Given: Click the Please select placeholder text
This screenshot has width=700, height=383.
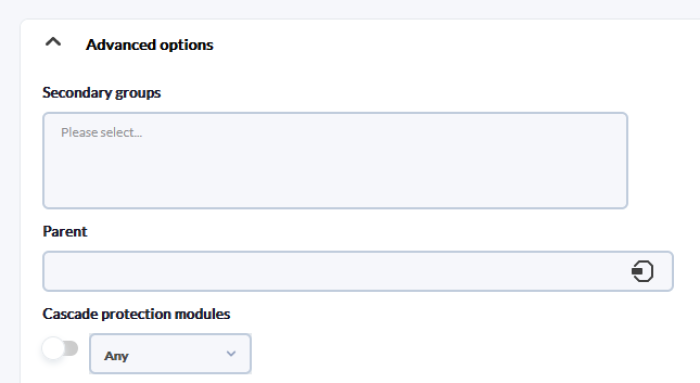Looking at the screenshot, I should pyautogui.click(x=102, y=133).
